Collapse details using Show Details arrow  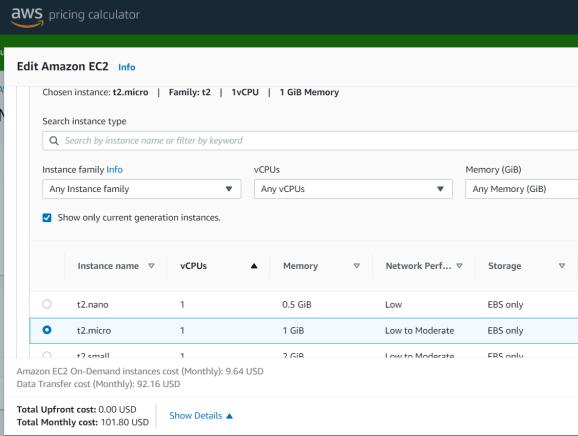pos(229,416)
